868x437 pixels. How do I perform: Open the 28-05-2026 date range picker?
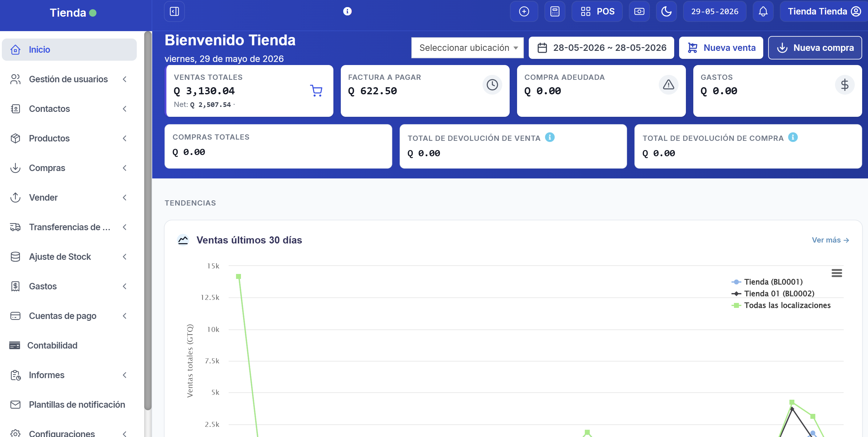pos(601,48)
